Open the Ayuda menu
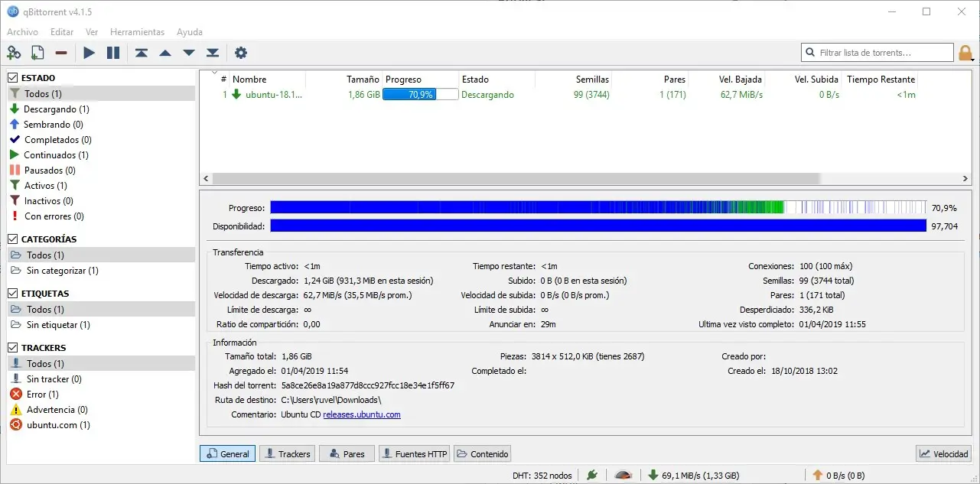 [190, 32]
